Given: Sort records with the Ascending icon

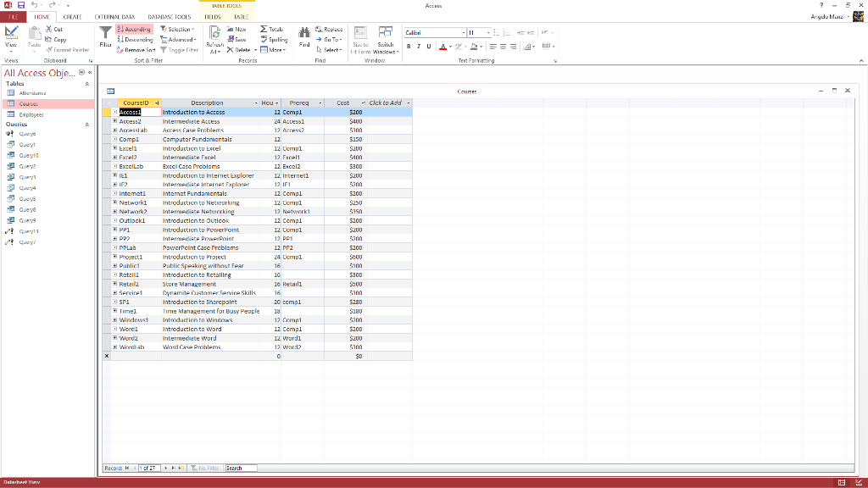Looking at the screenshot, I should coord(120,29).
